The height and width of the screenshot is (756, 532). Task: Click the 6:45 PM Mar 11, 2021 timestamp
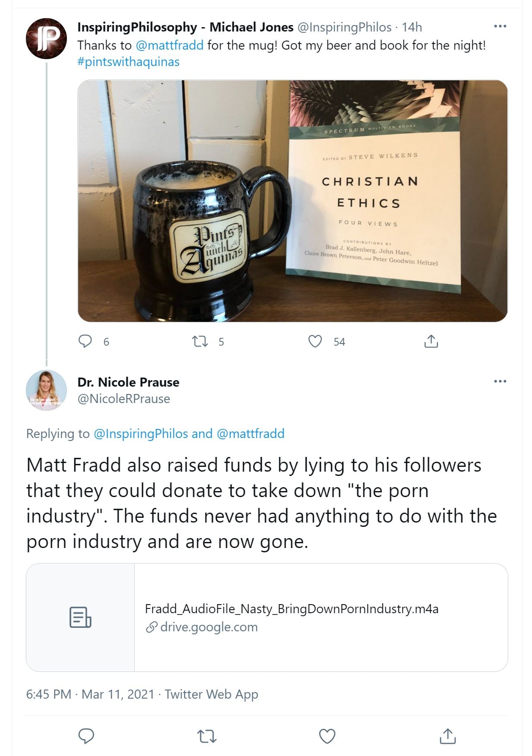click(x=90, y=694)
